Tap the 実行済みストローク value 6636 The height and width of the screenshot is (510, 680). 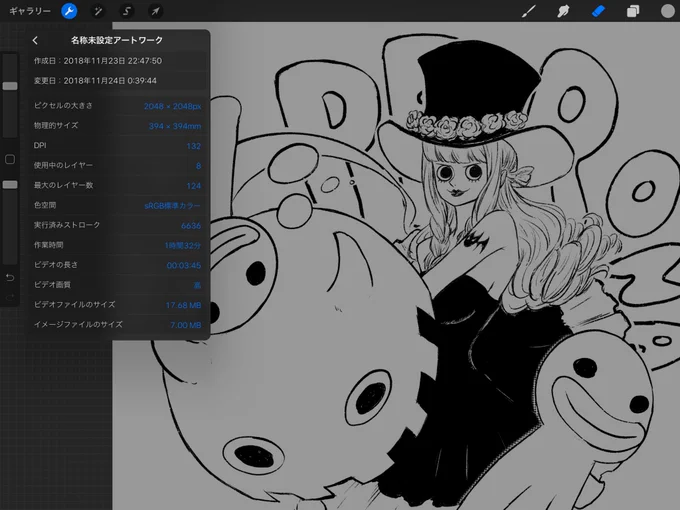pyautogui.click(x=191, y=226)
